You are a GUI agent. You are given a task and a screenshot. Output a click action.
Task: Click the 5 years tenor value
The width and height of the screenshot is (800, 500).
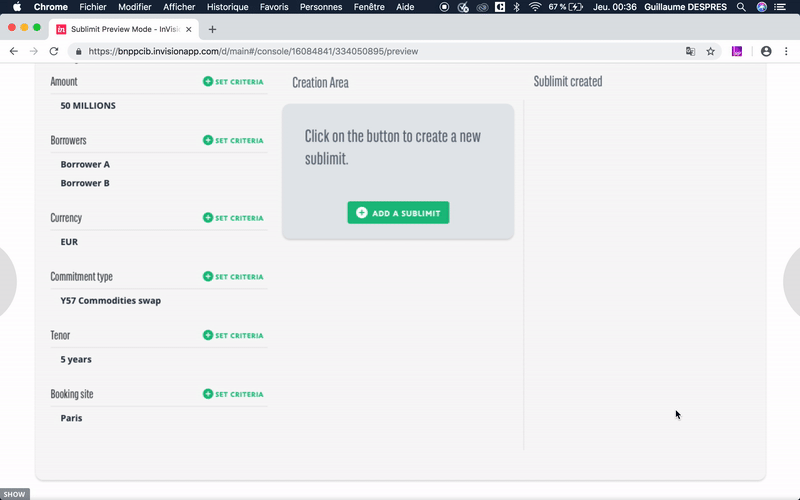coord(76,359)
